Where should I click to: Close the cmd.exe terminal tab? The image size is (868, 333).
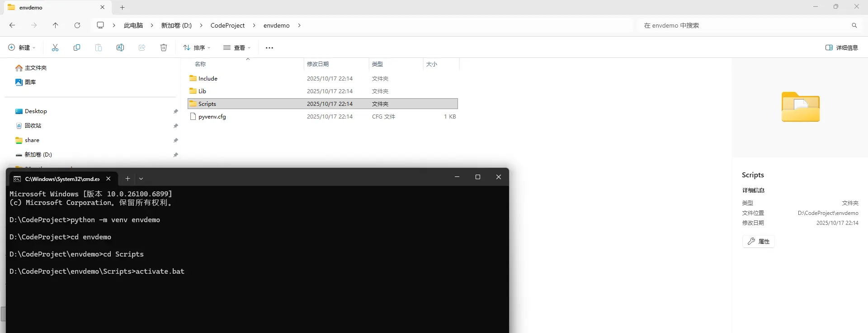click(108, 179)
